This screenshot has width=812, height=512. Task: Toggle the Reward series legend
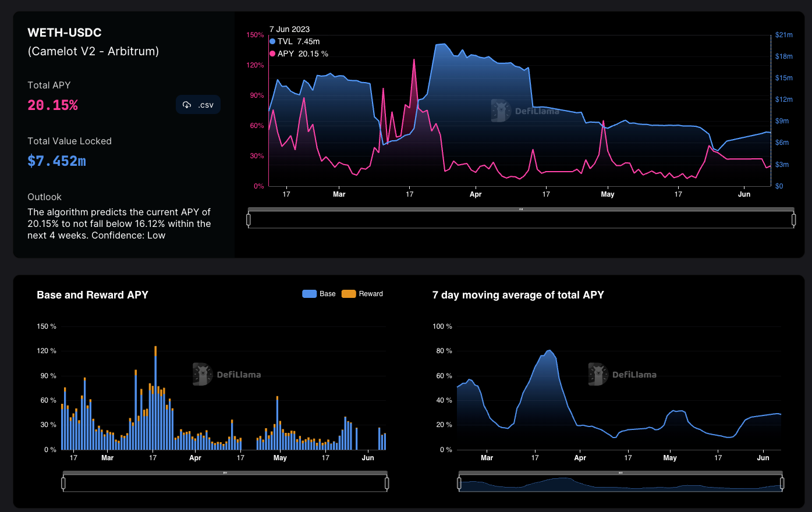[362, 294]
